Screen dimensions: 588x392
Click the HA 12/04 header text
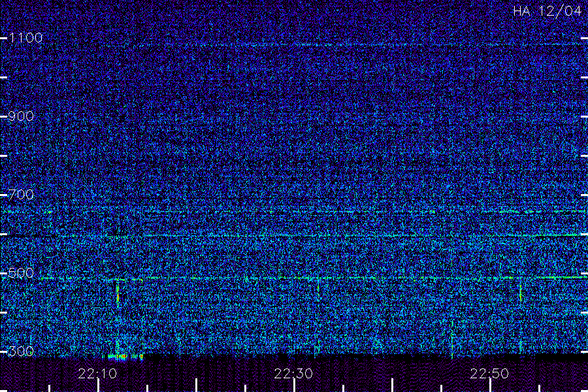(x=547, y=11)
